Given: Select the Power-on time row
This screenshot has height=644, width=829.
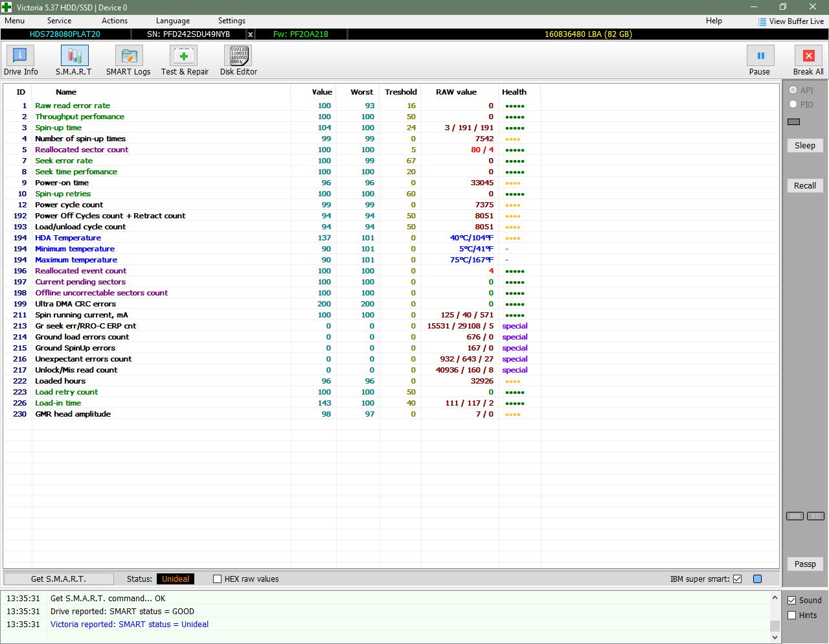Looking at the screenshot, I should click(x=391, y=183).
